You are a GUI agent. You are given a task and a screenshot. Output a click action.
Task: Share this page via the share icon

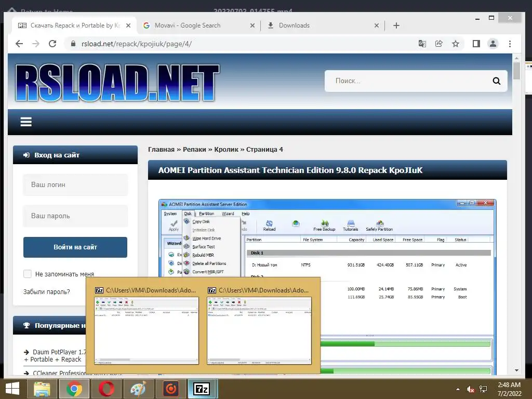pyautogui.click(x=438, y=44)
